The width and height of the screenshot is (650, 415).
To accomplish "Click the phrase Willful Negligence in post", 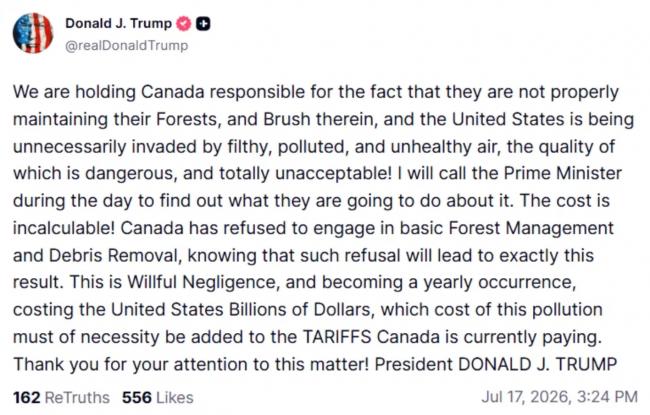I will click(x=201, y=282).
